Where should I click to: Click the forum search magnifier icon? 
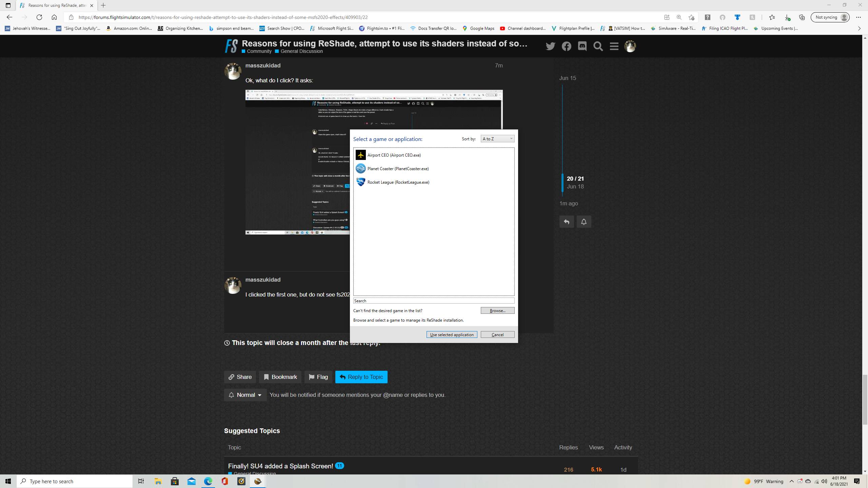click(598, 46)
